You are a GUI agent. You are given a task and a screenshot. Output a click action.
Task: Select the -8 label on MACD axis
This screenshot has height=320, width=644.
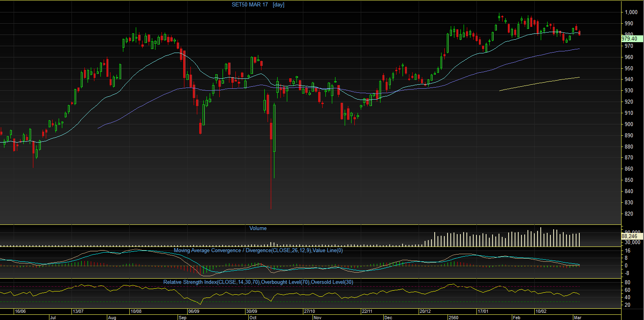pyautogui.click(x=627, y=273)
